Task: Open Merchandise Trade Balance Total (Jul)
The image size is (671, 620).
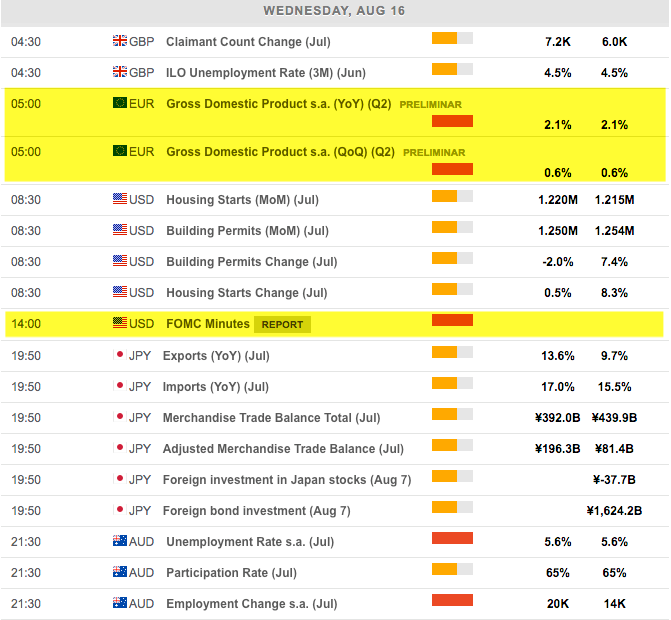Action: point(271,417)
